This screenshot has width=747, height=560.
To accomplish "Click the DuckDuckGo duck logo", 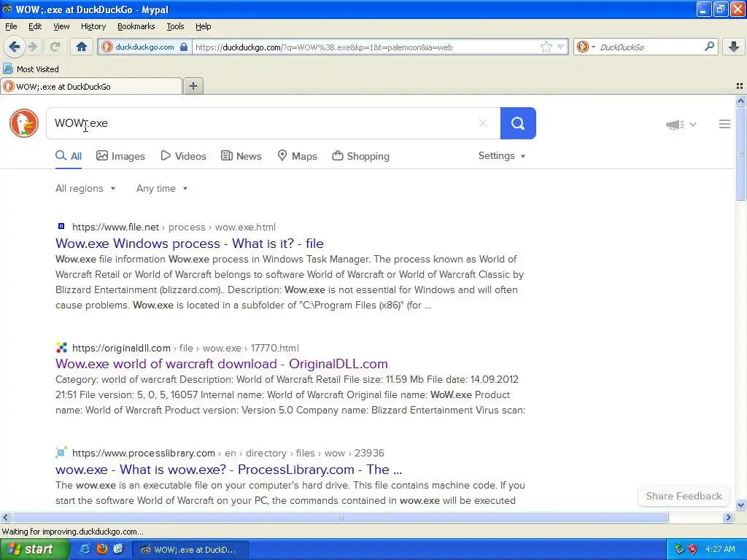I will click(x=24, y=123).
